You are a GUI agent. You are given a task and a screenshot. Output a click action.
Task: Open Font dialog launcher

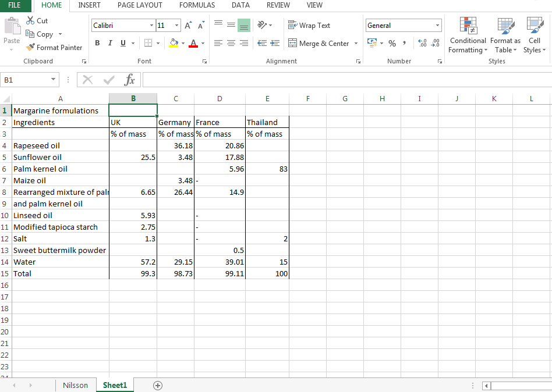204,61
